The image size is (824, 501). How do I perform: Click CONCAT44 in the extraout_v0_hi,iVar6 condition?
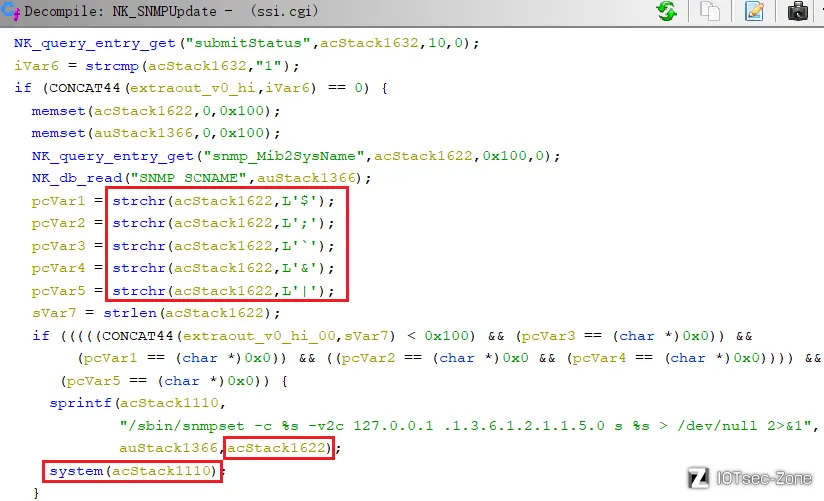(x=85, y=88)
